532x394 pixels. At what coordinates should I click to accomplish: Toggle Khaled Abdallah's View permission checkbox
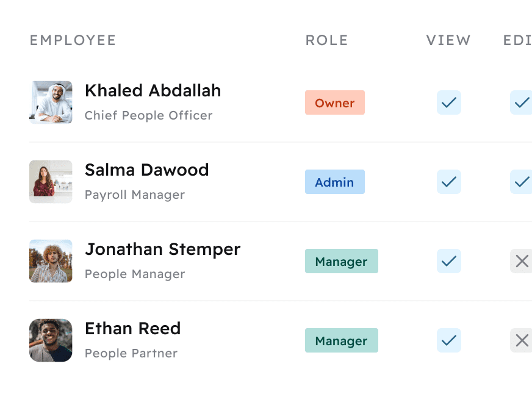coord(448,102)
